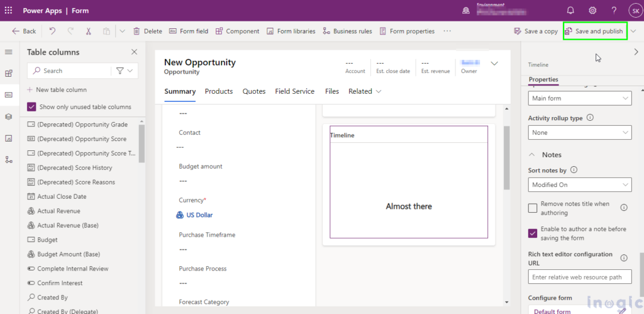Check Remove notes title when authoring
Image resolution: width=644 pixels, height=314 pixels.
pyautogui.click(x=533, y=208)
